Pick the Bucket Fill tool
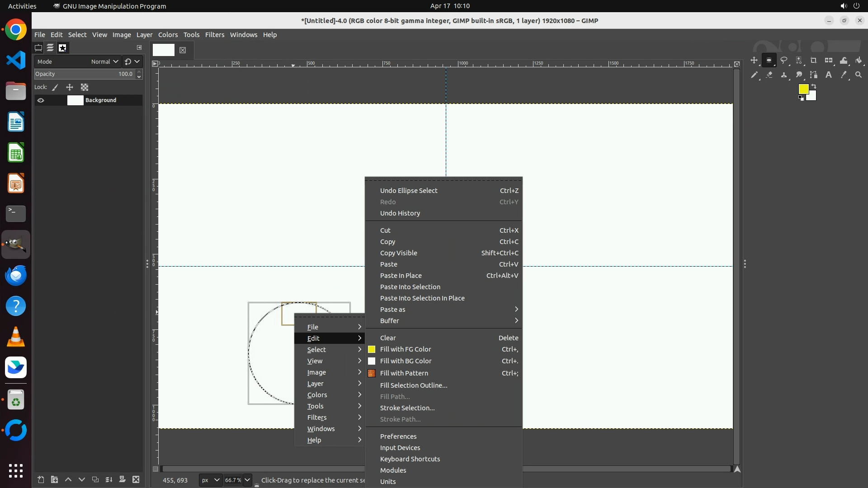Screen dimensions: 868x488 tap(859, 60)
